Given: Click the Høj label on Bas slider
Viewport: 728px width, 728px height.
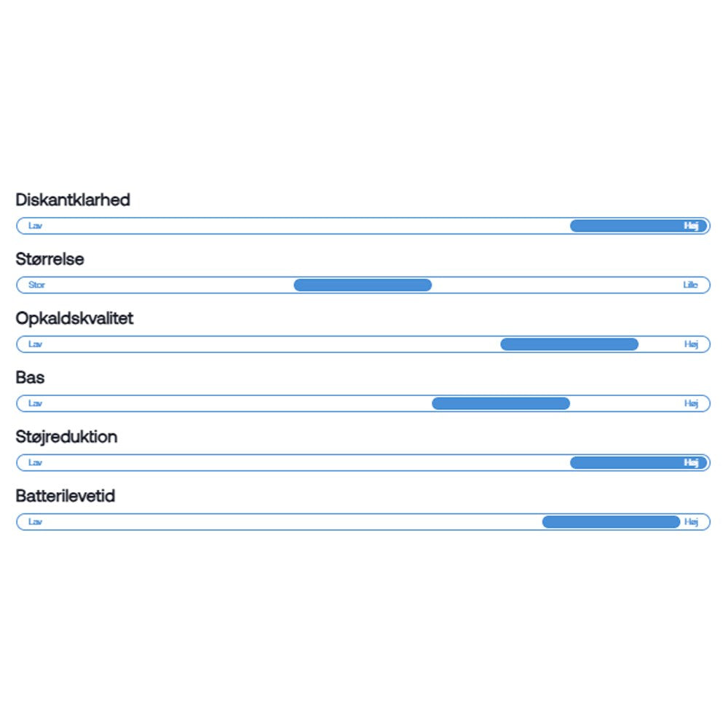Looking at the screenshot, I should [x=691, y=403].
